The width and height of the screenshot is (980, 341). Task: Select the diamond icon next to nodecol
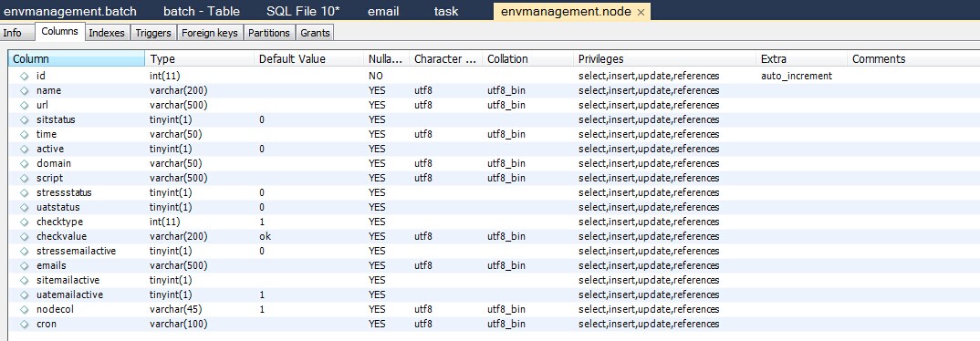[25, 309]
